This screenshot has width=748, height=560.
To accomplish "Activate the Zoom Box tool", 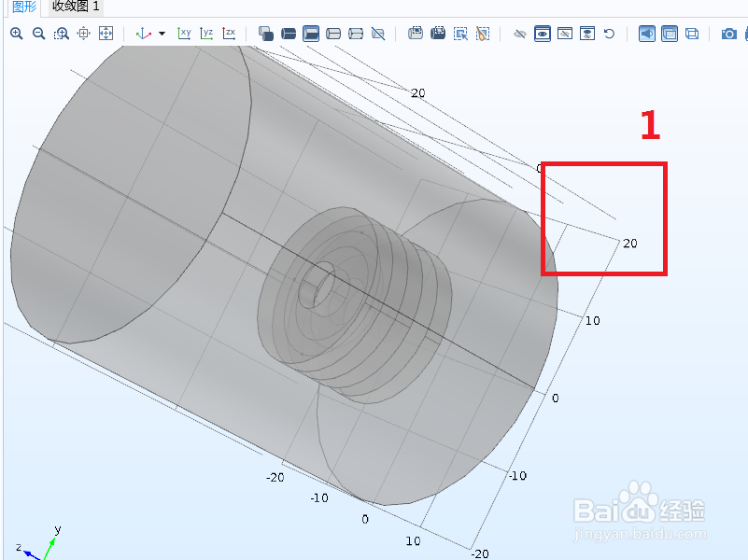I will (x=61, y=34).
